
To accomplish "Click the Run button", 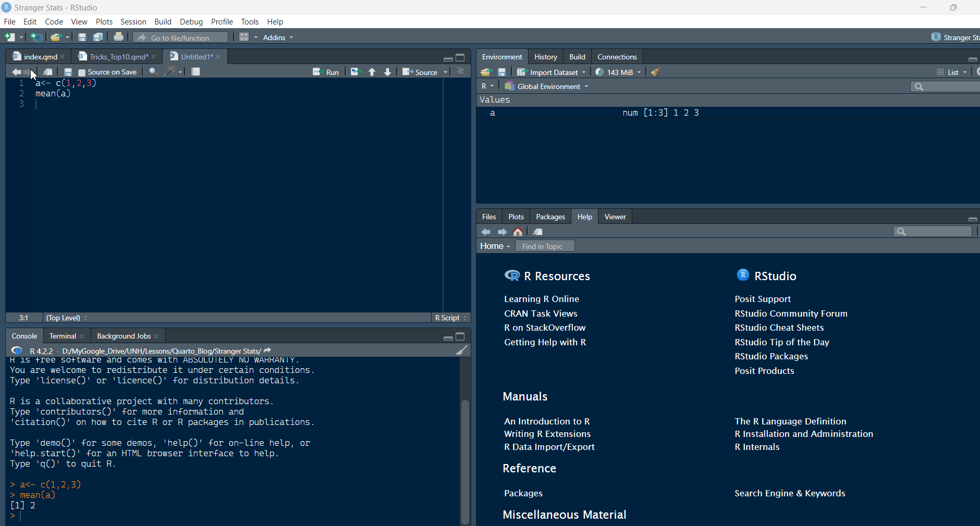I will click(x=326, y=72).
